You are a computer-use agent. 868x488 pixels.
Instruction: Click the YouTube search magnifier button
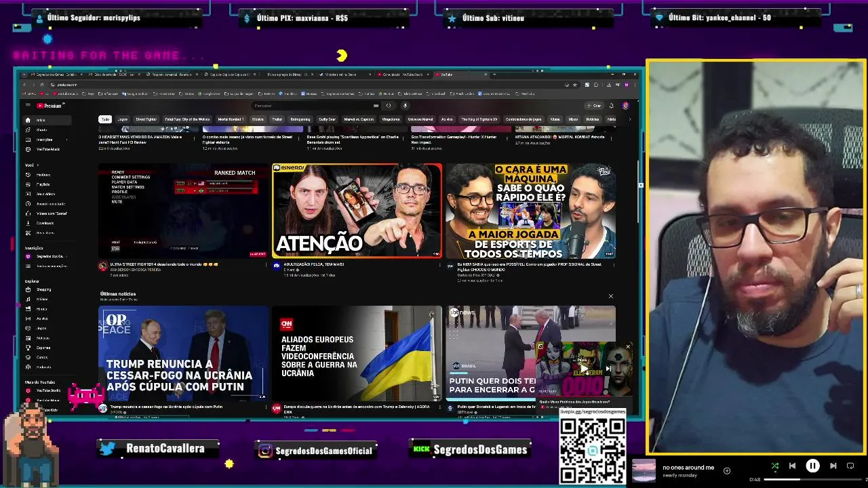pyautogui.click(x=389, y=106)
